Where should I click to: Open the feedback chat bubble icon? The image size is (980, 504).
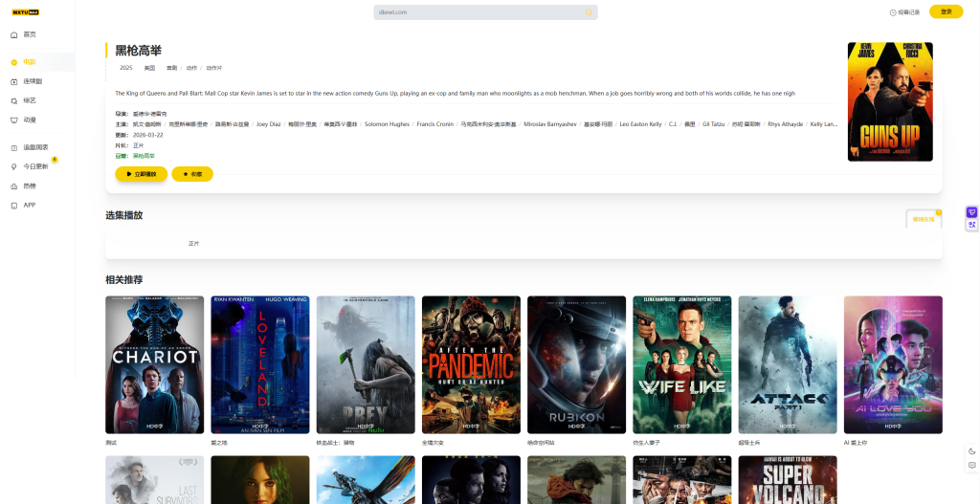972,465
